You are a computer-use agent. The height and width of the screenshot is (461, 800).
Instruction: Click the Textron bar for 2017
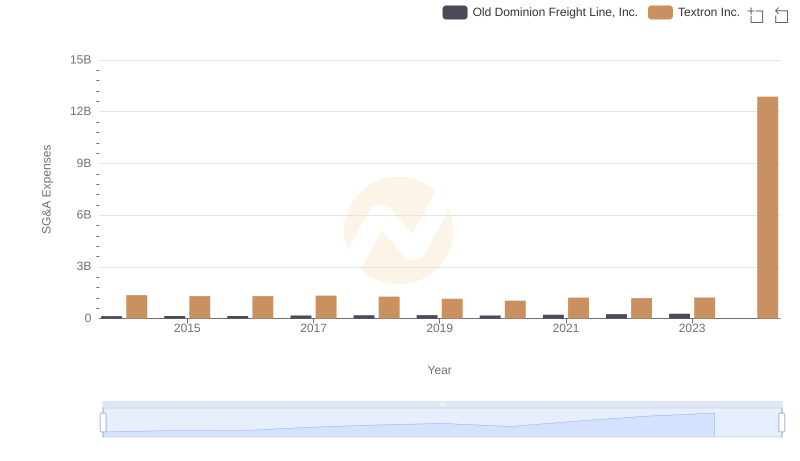coord(326,307)
